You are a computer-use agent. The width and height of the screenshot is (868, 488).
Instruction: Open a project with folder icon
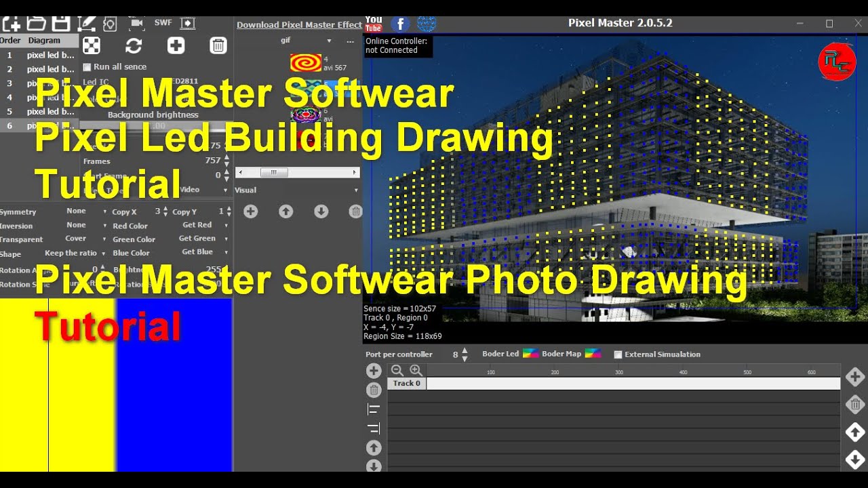[x=36, y=24]
